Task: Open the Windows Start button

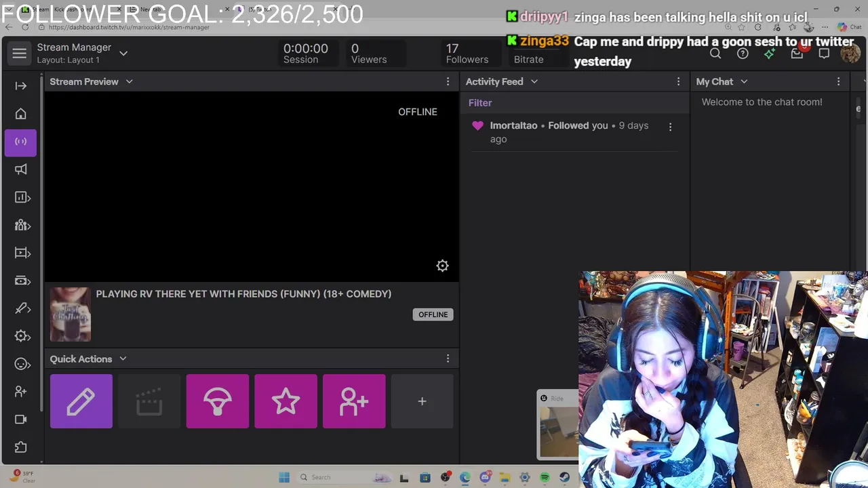Action: click(284, 477)
